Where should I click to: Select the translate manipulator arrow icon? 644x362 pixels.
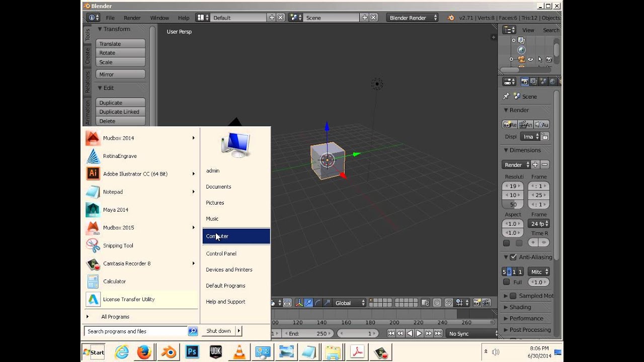click(308, 303)
